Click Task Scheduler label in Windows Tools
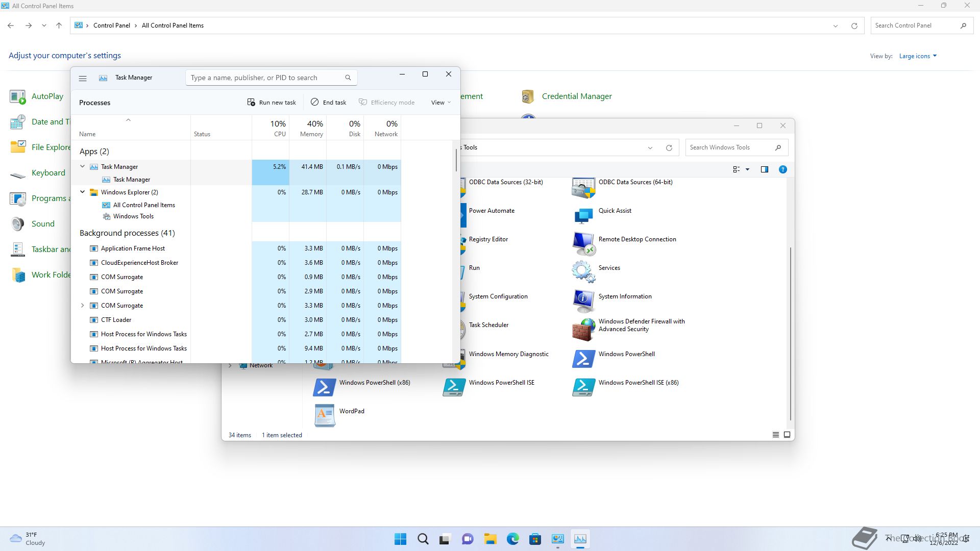980x551 pixels. (488, 325)
